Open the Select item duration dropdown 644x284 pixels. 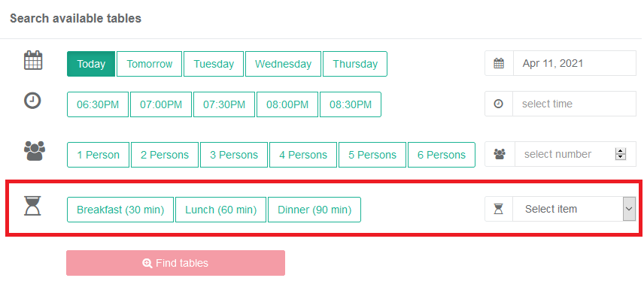tap(574, 209)
